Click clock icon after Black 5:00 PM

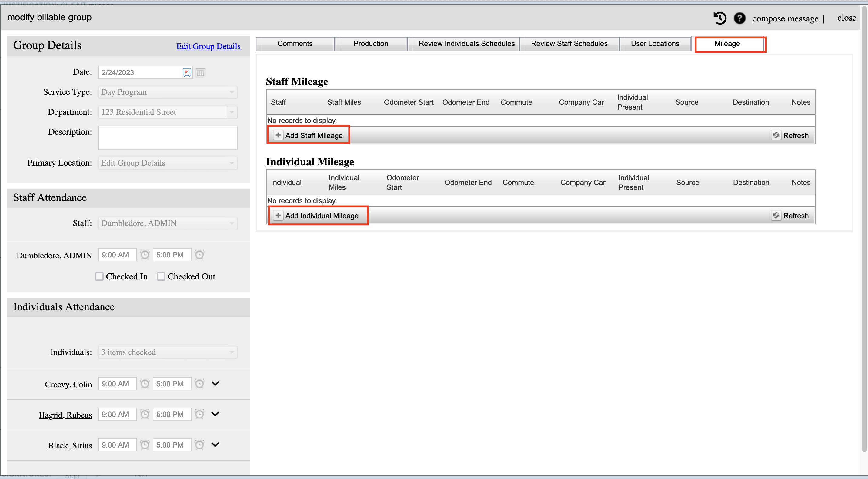(x=199, y=445)
